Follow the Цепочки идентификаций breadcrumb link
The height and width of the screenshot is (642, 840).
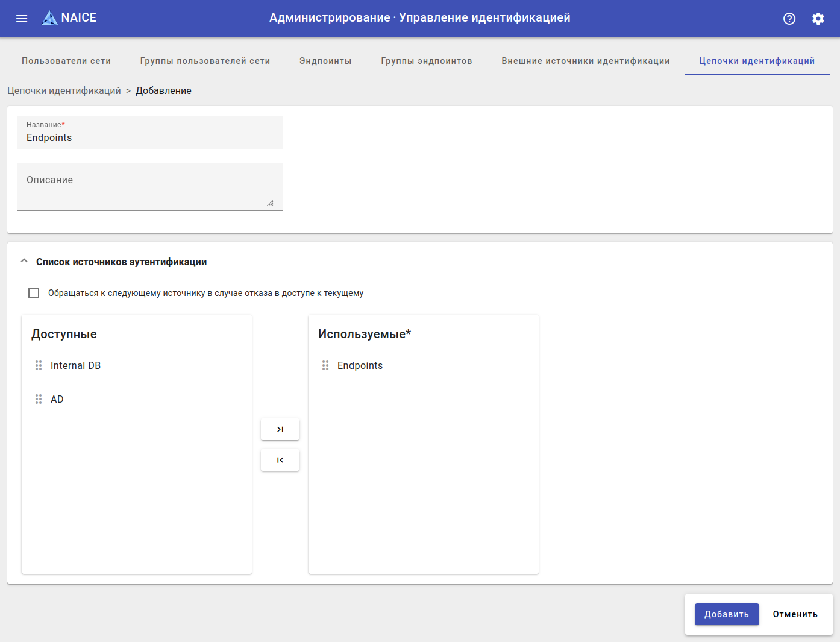(x=64, y=90)
